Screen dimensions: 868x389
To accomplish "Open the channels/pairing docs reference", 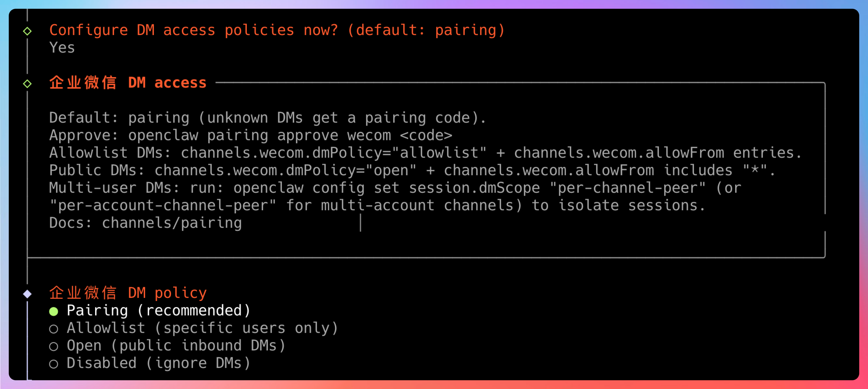I will (172, 223).
